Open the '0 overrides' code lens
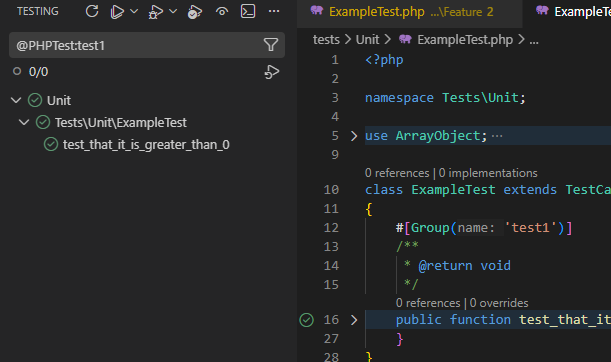The image size is (611, 362). [x=499, y=303]
